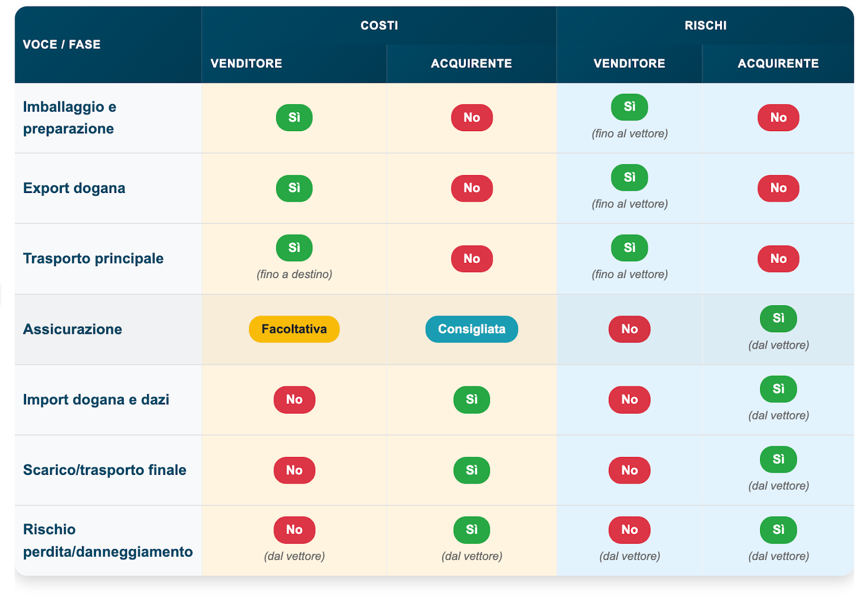
Task: Click the Sì badge above '(fino a destino)'
Action: 294,248
